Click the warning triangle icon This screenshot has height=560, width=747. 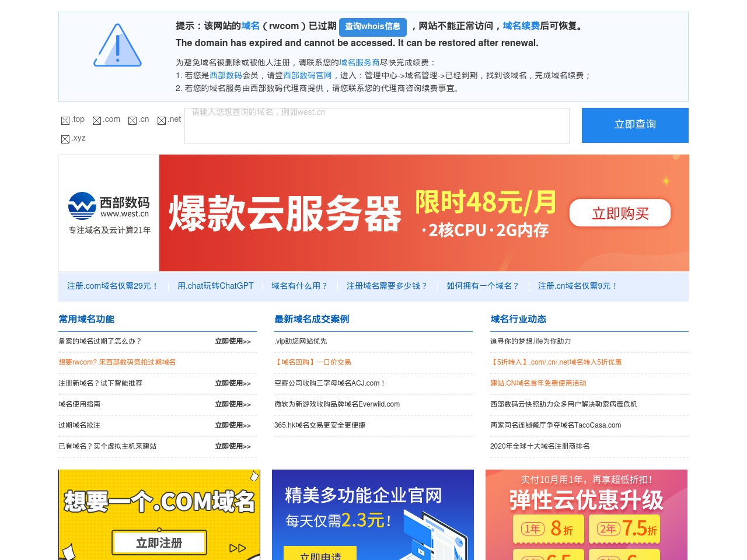(117, 45)
